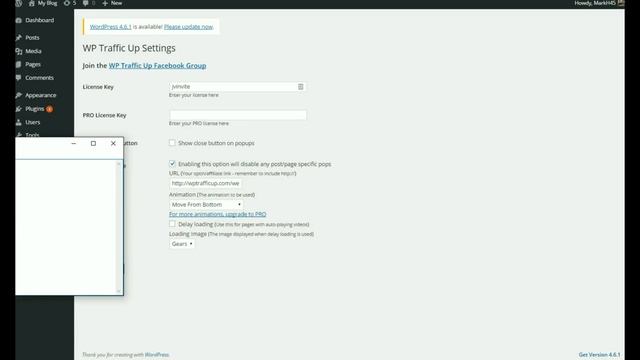The width and height of the screenshot is (640, 360).
Task: Maximize the small popup window
Action: click(x=93, y=144)
